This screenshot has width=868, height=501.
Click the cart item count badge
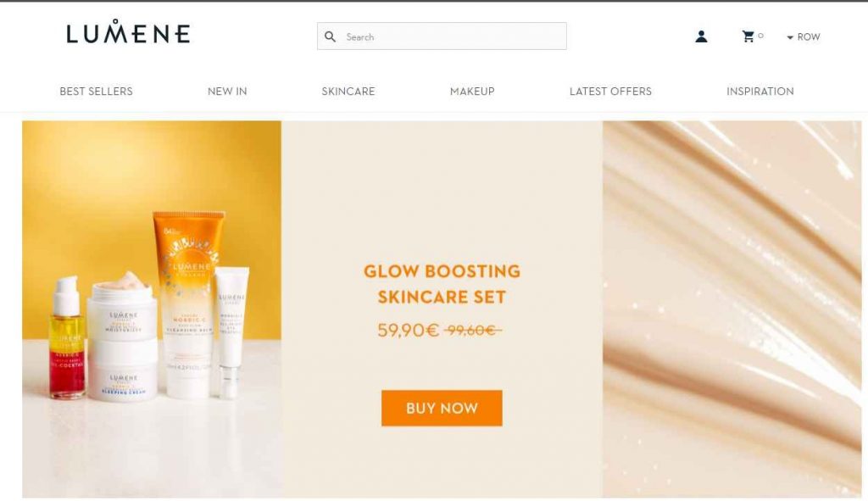[x=760, y=36]
